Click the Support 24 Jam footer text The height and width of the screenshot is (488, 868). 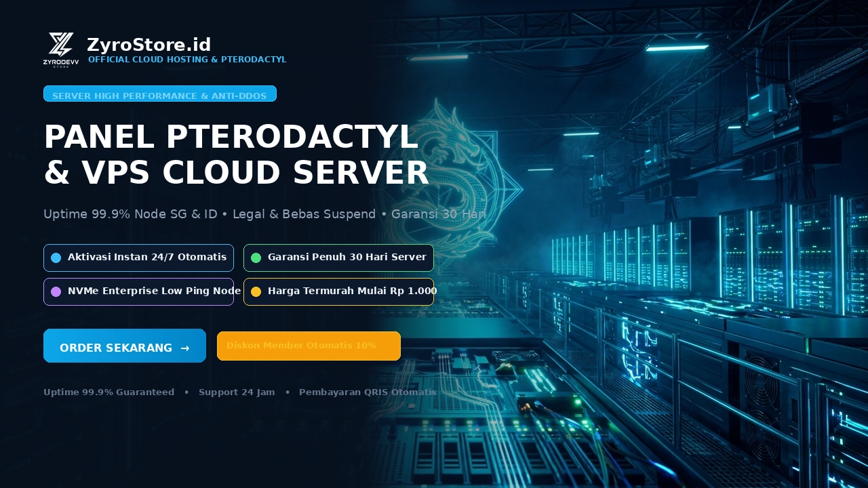click(x=237, y=392)
